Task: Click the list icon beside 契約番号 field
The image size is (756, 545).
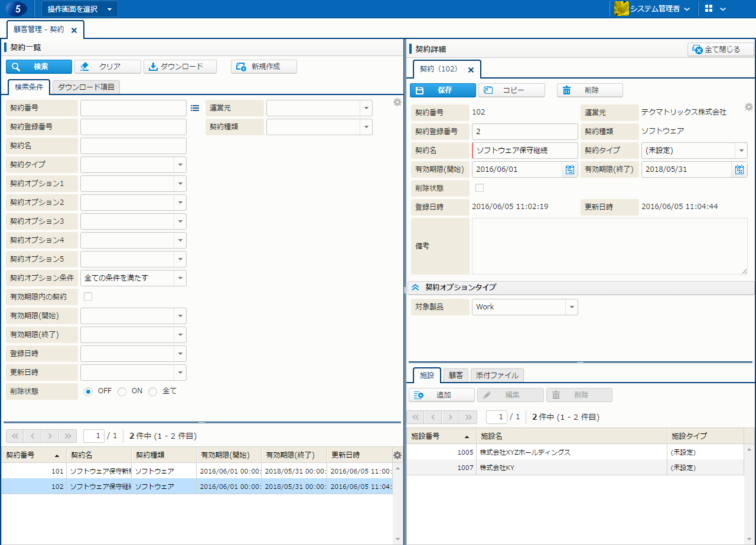Action: 195,108
